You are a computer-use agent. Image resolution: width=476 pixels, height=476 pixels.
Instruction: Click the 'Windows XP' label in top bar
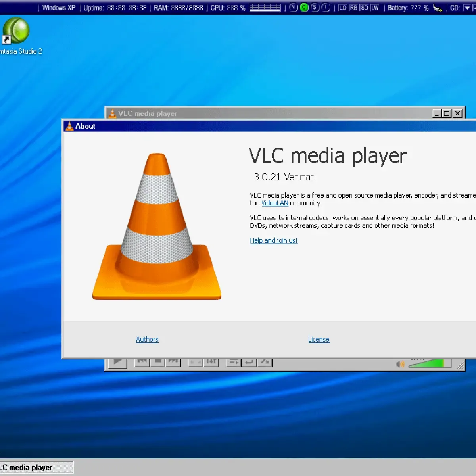pos(59,8)
